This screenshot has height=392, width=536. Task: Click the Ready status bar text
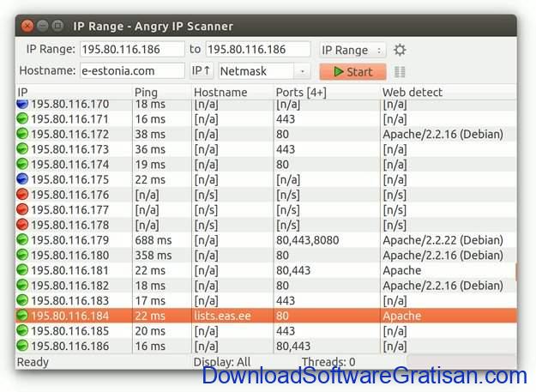point(33,362)
